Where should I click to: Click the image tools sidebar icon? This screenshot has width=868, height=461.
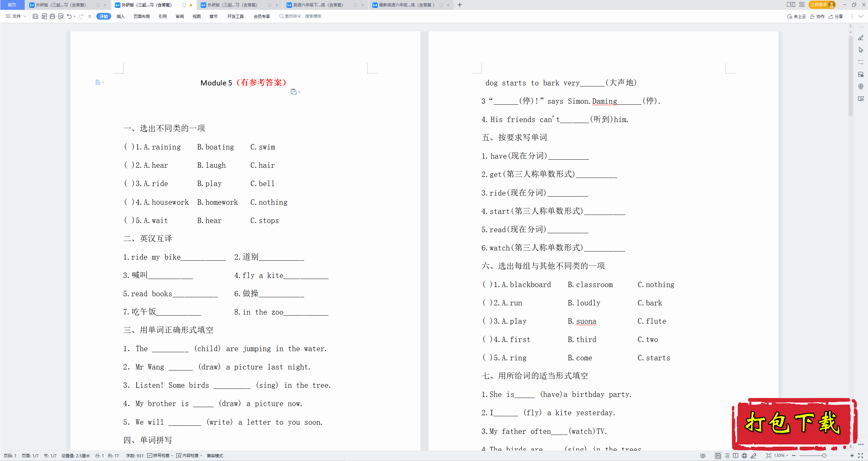(x=861, y=74)
